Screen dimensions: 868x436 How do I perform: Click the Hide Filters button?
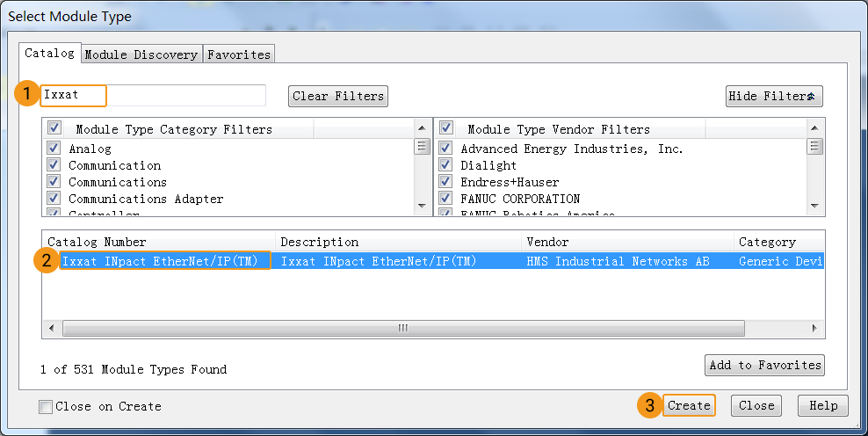(773, 96)
